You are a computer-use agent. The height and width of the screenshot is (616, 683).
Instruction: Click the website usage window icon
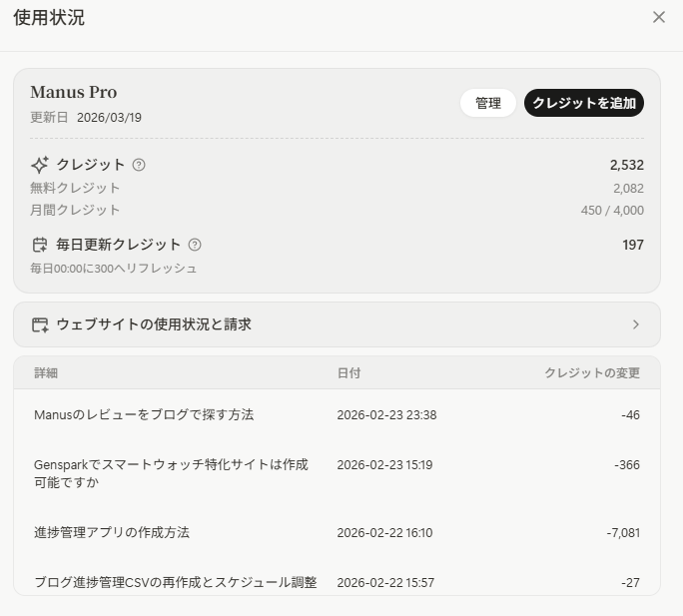40,324
